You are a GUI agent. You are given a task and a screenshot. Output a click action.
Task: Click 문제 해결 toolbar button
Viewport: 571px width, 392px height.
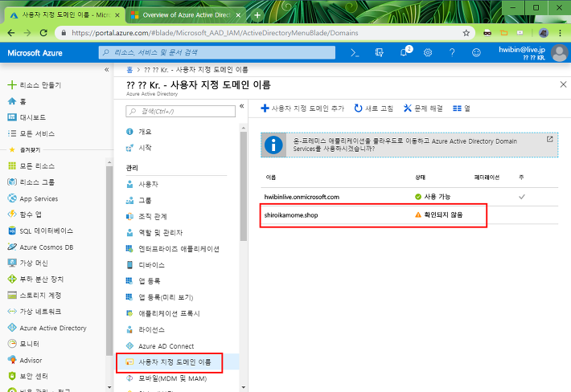coord(423,108)
